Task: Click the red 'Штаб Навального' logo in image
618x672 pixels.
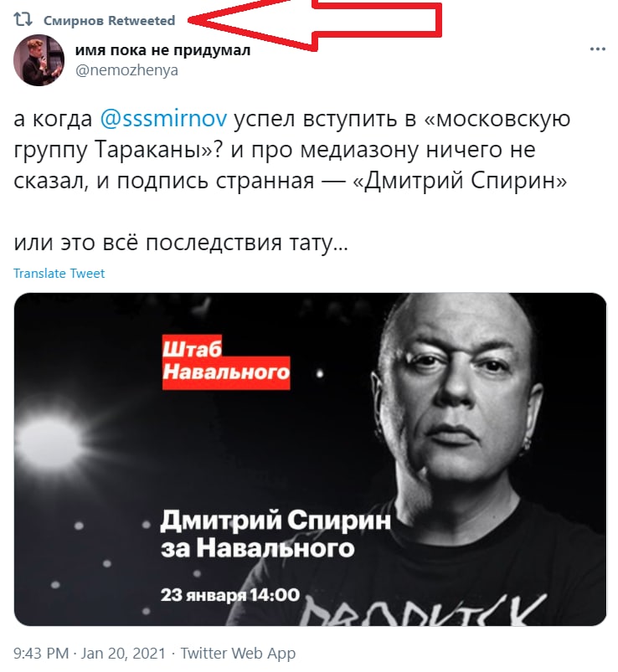Action: 226,362
